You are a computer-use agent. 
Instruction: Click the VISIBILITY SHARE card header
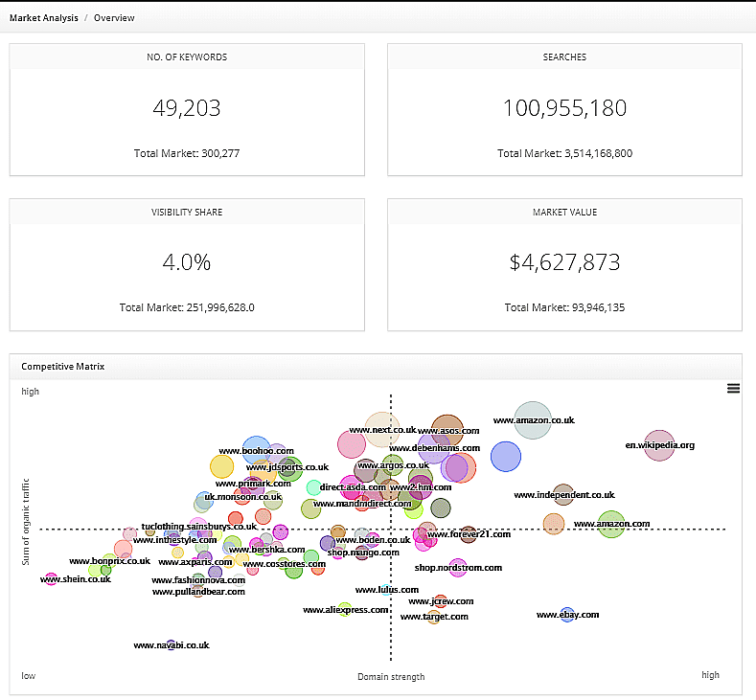click(x=187, y=212)
